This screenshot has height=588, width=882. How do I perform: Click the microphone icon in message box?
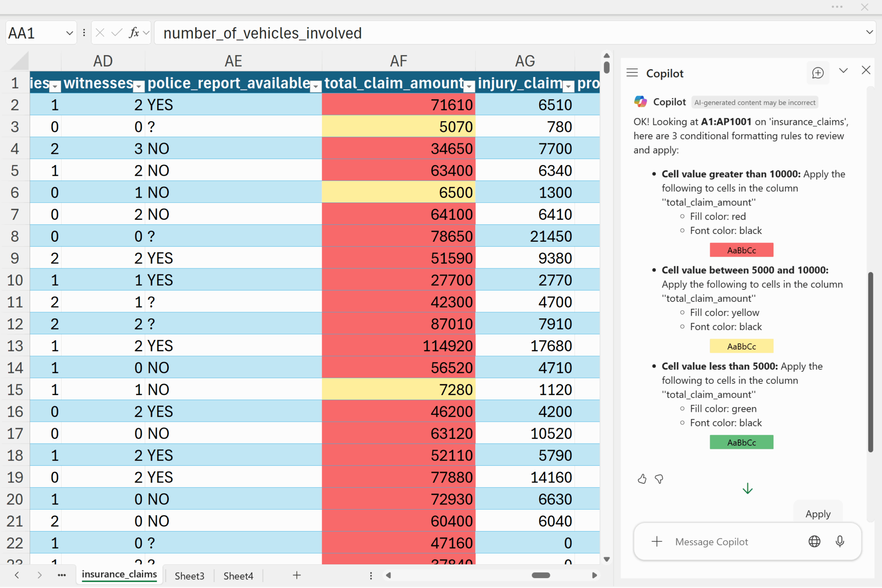(839, 541)
